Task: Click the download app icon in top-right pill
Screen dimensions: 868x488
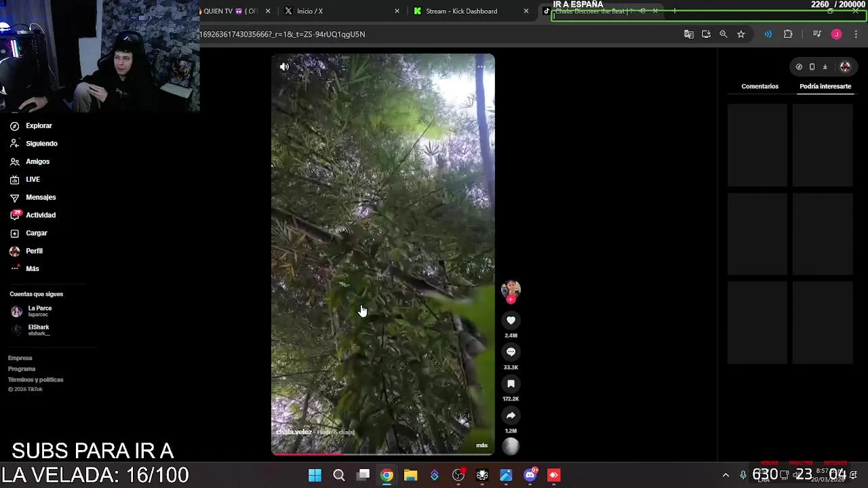Action: tap(825, 66)
